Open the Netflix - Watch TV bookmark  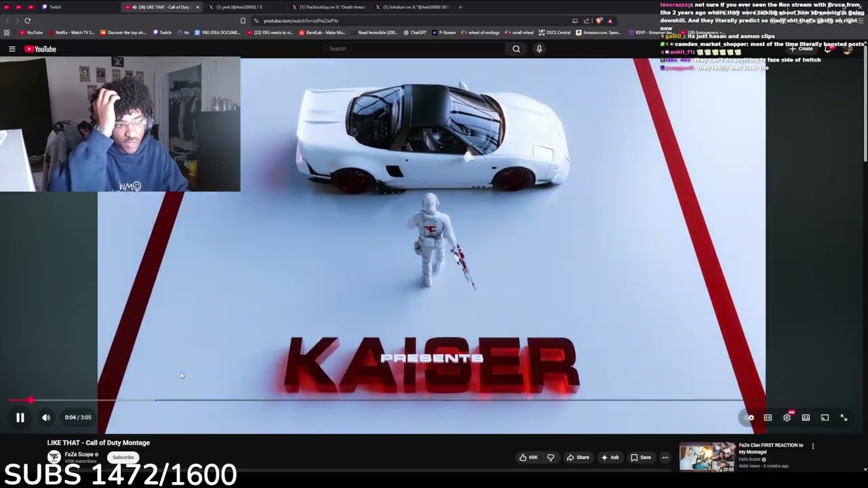click(71, 33)
